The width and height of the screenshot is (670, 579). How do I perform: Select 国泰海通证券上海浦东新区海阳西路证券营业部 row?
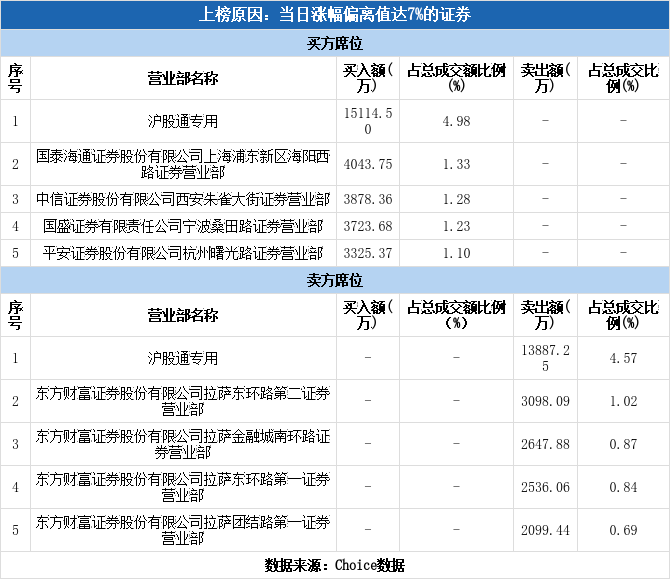(x=335, y=164)
